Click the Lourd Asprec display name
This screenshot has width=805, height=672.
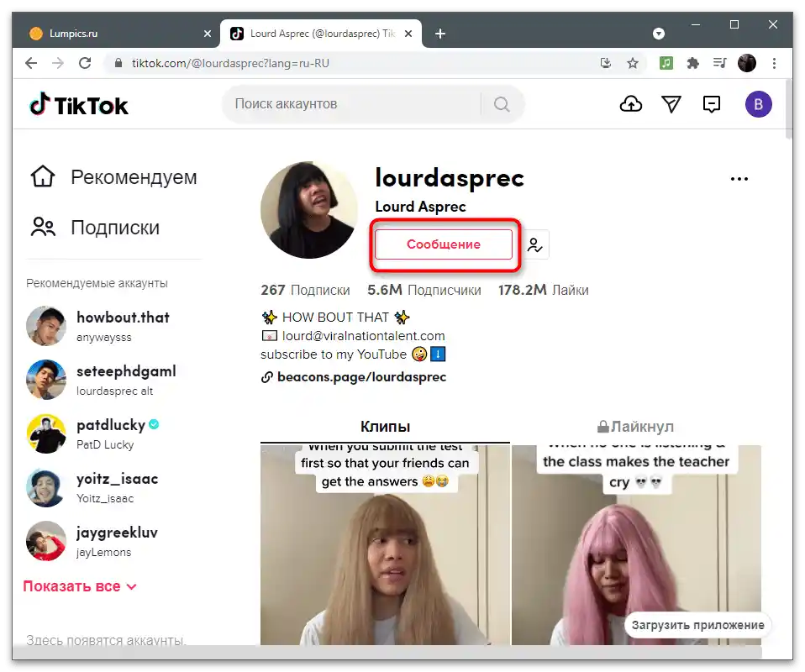point(420,207)
